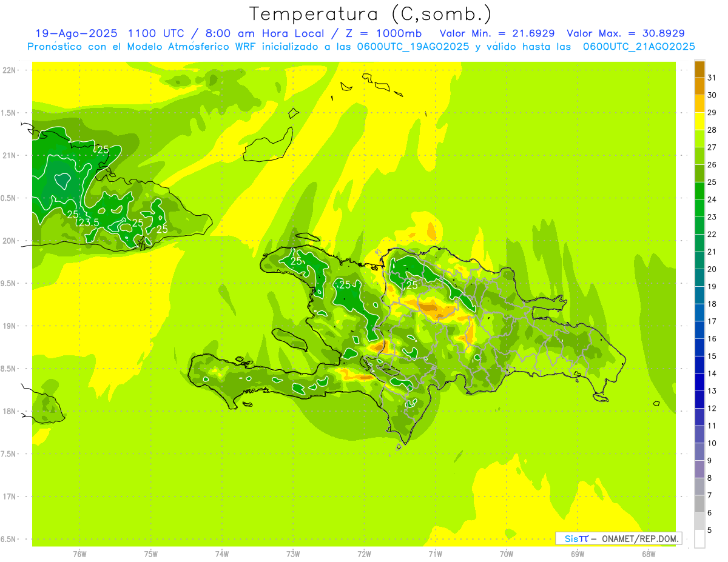Click the '73W' longitude axis label
This screenshot has width=728, height=562.
[x=293, y=554]
